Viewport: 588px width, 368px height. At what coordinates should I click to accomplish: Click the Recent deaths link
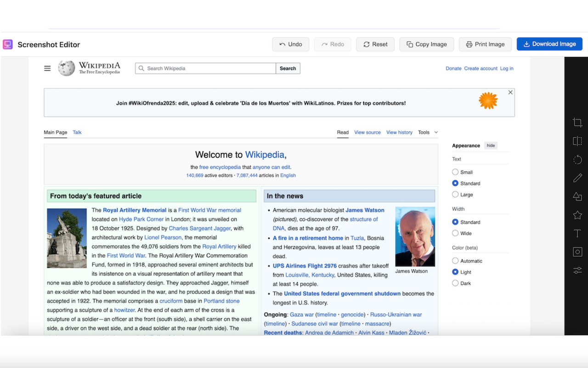(x=283, y=333)
